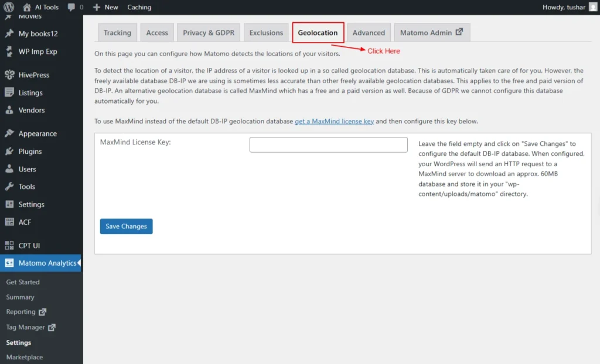Switch to the Tracking tab

pos(117,33)
